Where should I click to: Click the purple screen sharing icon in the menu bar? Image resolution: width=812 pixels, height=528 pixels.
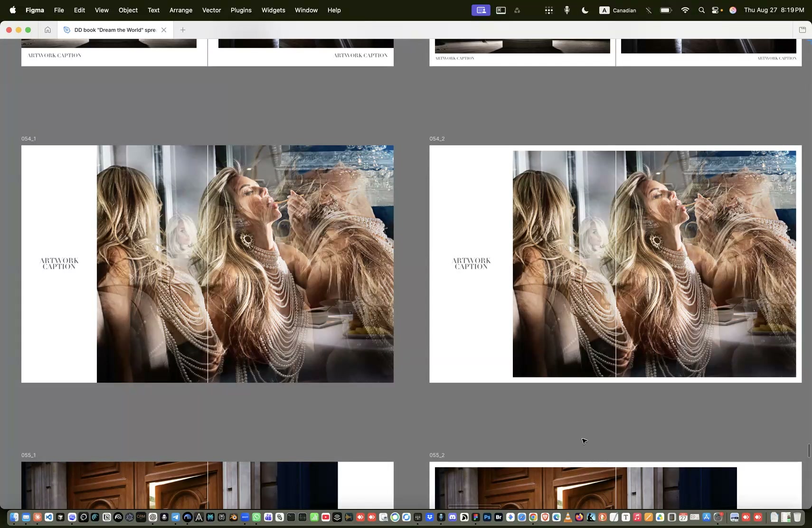pyautogui.click(x=481, y=10)
